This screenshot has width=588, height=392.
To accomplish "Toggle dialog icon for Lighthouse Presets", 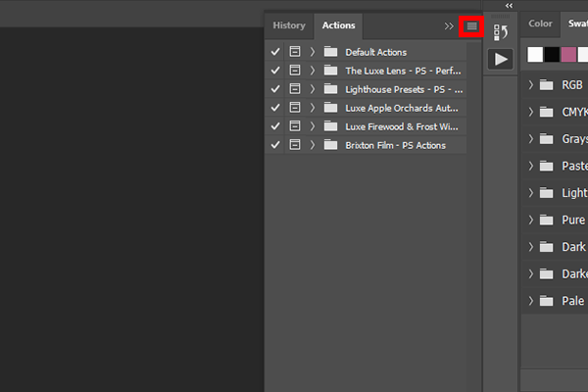I will (x=294, y=89).
